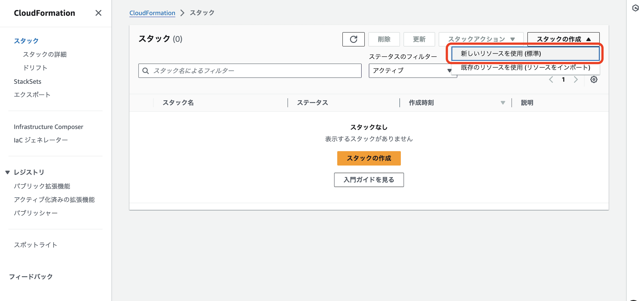Collapse the レジストリ section triangle
644x301 pixels.
coord(7,172)
